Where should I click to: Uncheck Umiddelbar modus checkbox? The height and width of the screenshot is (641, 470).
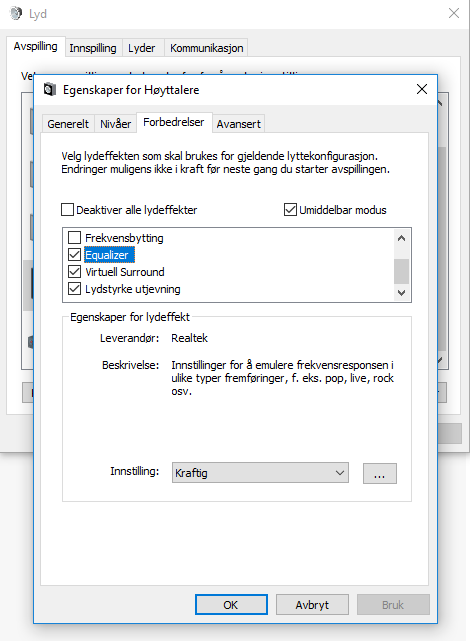(290, 210)
